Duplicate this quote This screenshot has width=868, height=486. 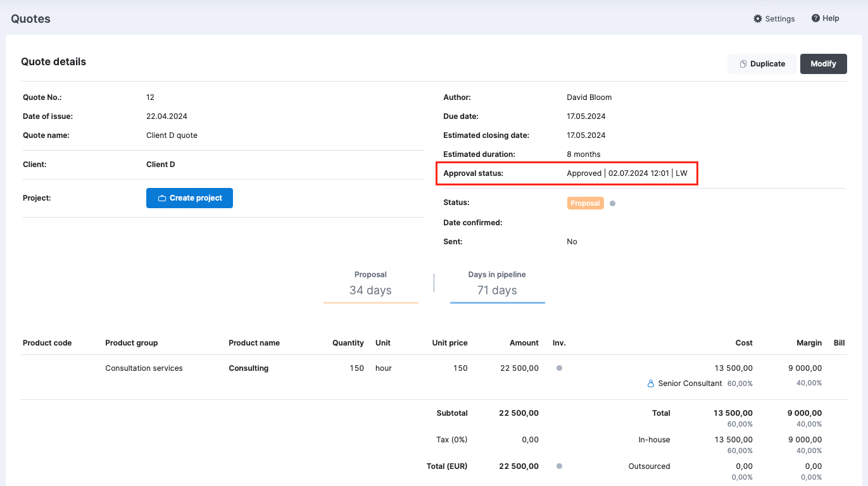click(x=762, y=64)
